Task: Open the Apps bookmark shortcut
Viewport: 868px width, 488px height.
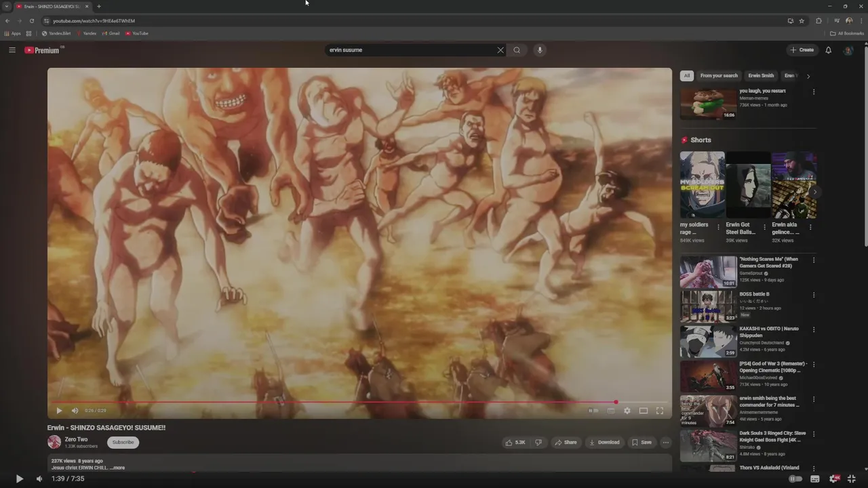Action: pos(13,33)
